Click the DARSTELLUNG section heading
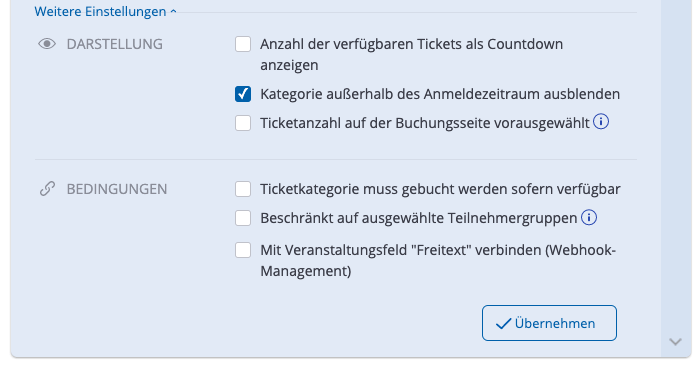The height and width of the screenshot is (366, 699). point(115,44)
